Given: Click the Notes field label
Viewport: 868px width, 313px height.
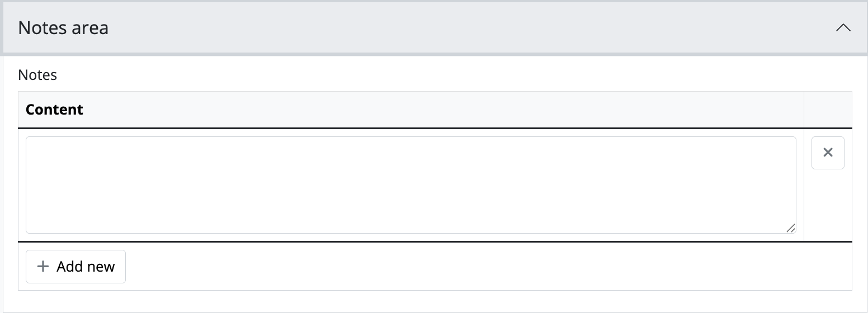Looking at the screenshot, I should pyautogui.click(x=37, y=75).
